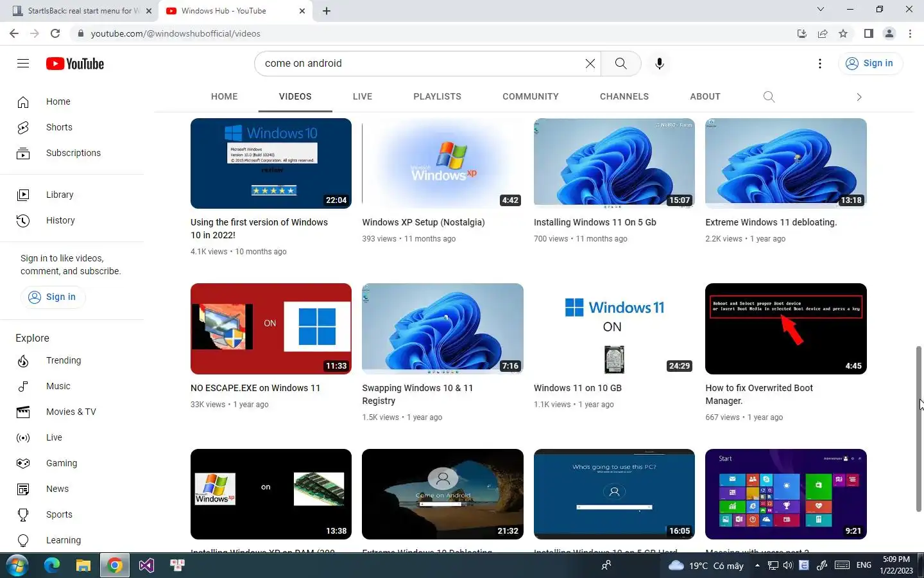This screenshot has height=578, width=924.
Task: Reload the page with browser refresh button
Action: 55,33
